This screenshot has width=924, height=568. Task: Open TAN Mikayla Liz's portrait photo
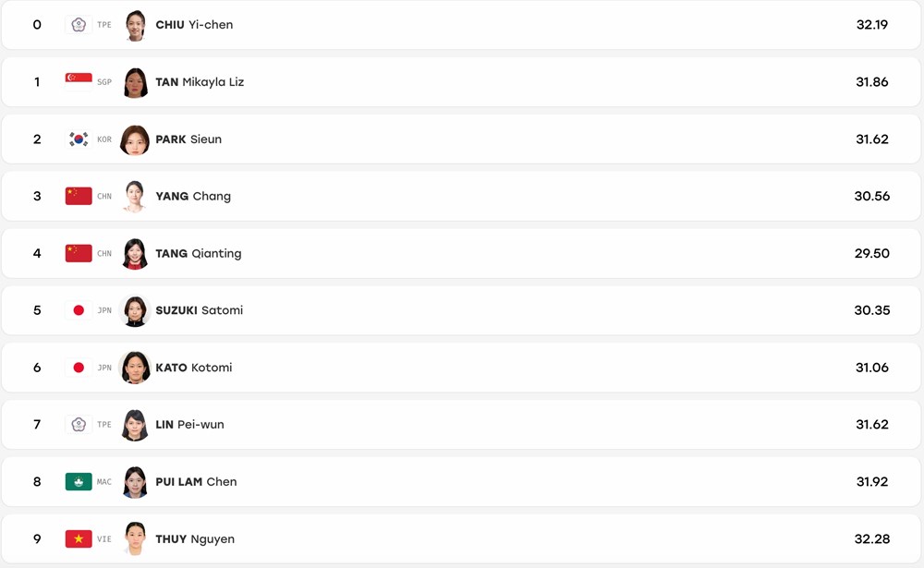[x=135, y=82]
